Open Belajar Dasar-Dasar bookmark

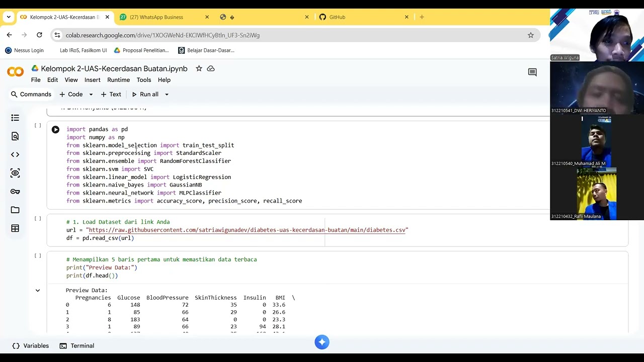click(x=206, y=50)
